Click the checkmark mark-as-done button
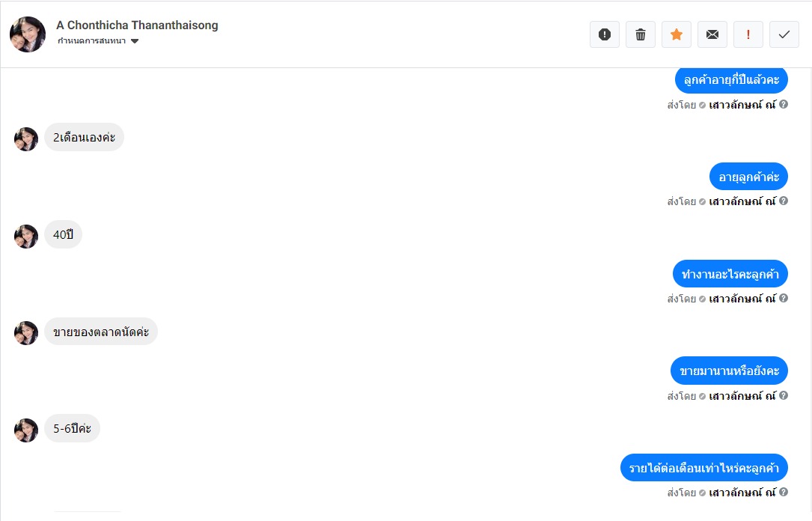The image size is (812, 521). (784, 34)
